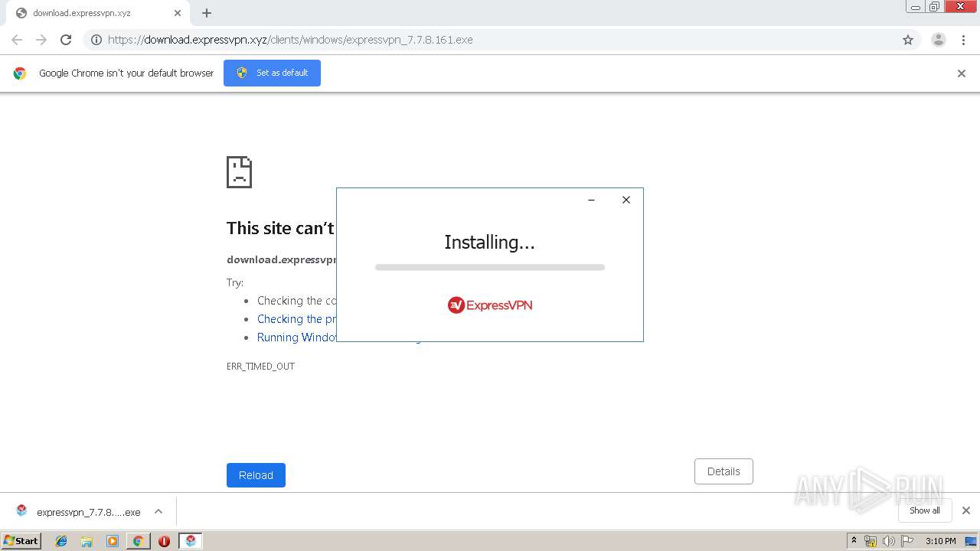
Task: Open the Chrome menu (three dots)
Action: point(962,40)
